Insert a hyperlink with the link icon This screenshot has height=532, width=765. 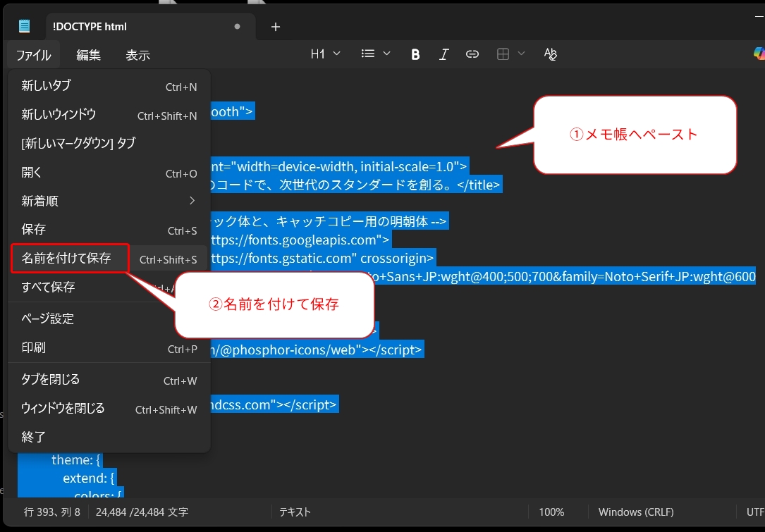coord(472,54)
